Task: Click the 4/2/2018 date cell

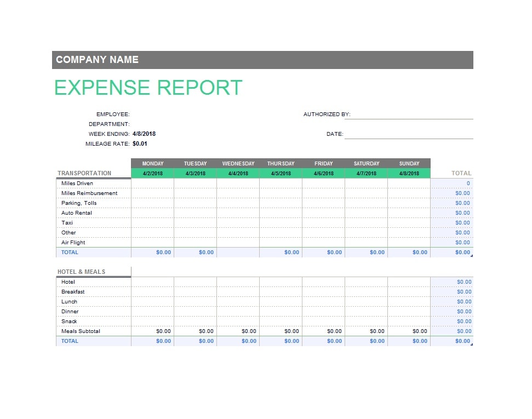Action: [x=153, y=174]
